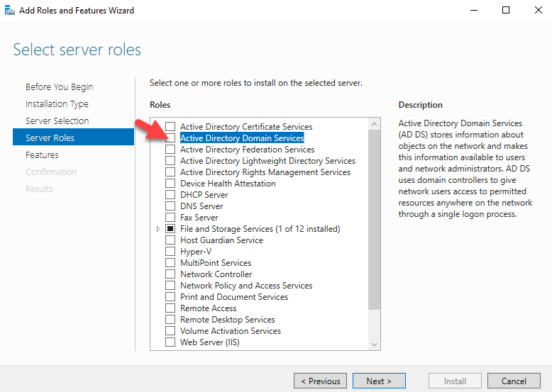This screenshot has width=552, height=392.
Task: Expand File and Storage Services tree
Action: [x=158, y=229]
